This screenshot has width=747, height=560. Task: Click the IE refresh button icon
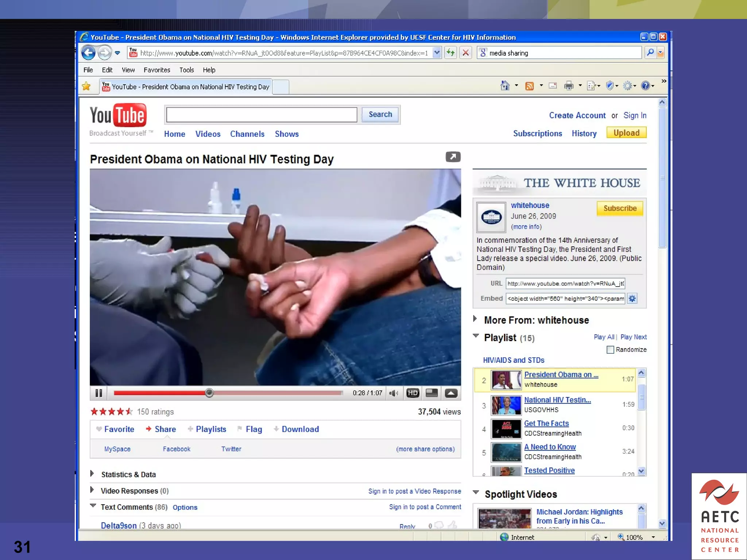(x=451, y=53)
